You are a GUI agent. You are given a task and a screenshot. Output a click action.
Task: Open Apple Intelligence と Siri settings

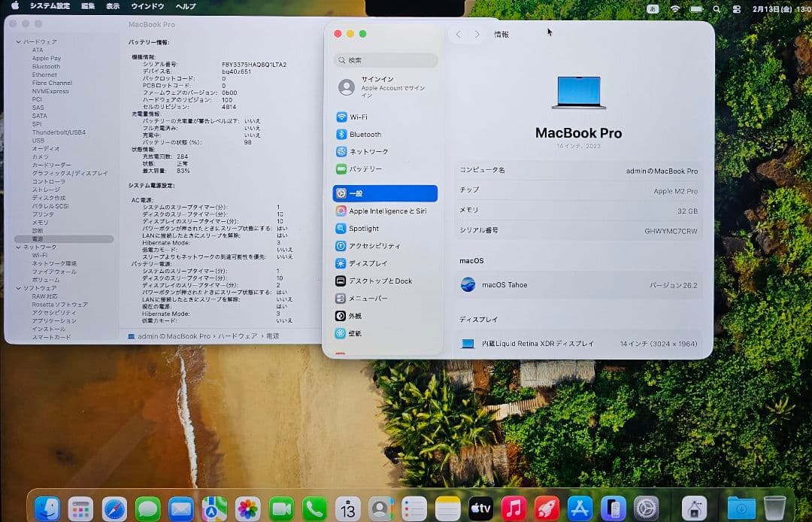click(x=385, y=212)
